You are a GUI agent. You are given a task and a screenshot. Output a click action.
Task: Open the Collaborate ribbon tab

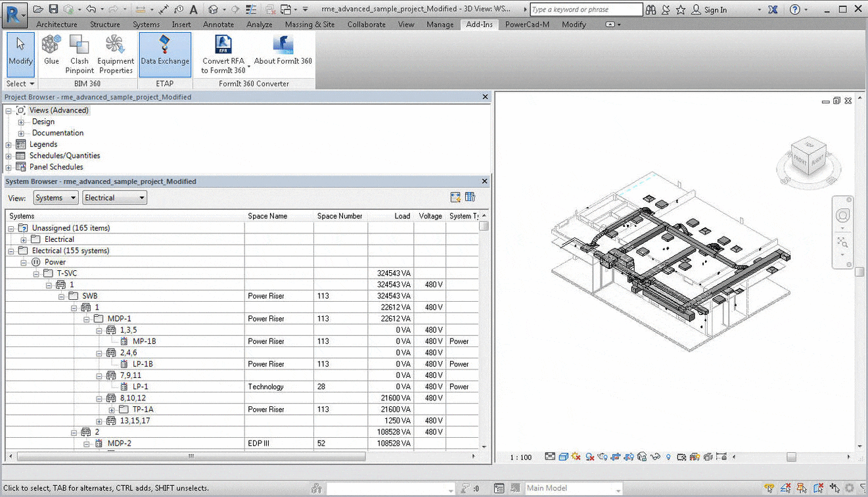(366, 24)
